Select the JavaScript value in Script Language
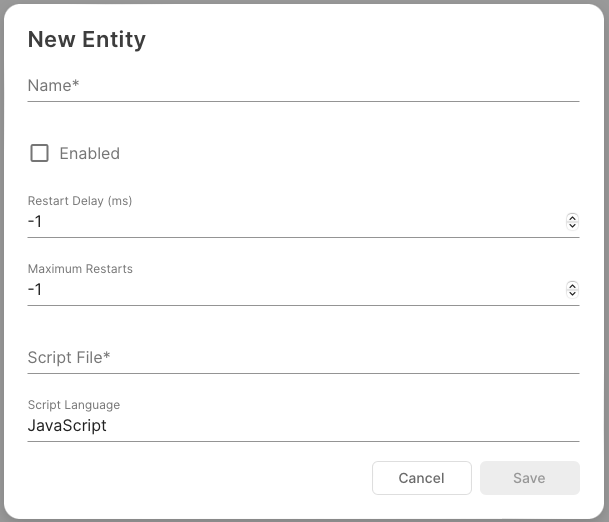Image resolution: width=609 pixels, height=522 pixels. 67,426
